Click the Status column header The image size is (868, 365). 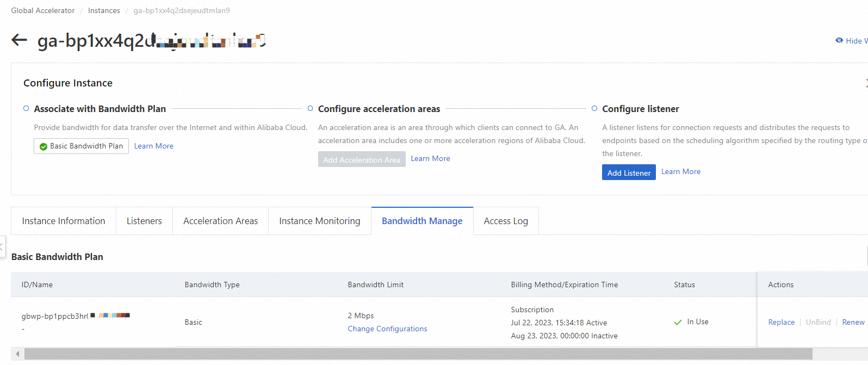pyautogui.click(x=685, y=284)
